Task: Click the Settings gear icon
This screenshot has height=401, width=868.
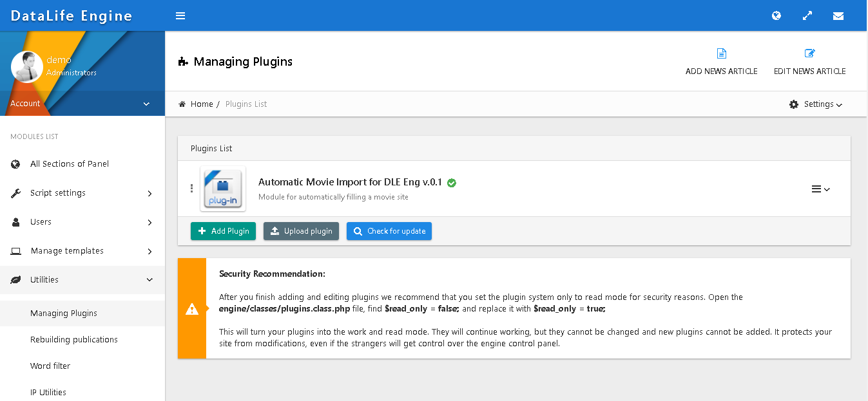Action: [x=794, y=104]
